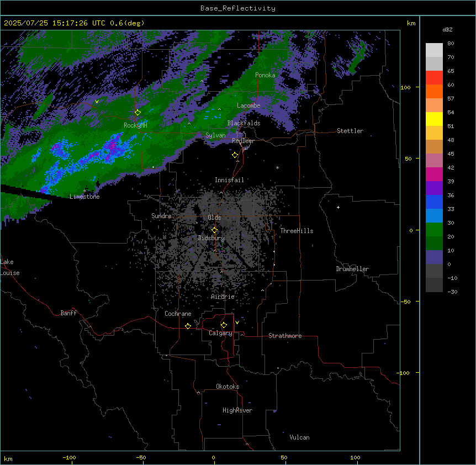
Task: Click the yellow diamond marker below RedDeer
Action: click(x=235, y=155)
